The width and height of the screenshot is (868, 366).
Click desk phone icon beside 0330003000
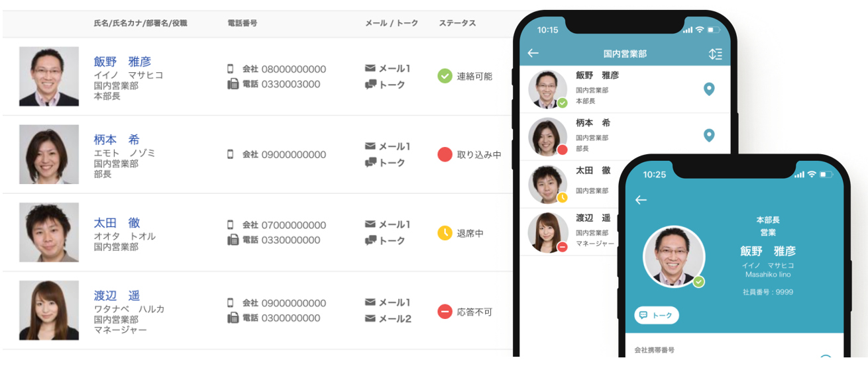point(233,84)
